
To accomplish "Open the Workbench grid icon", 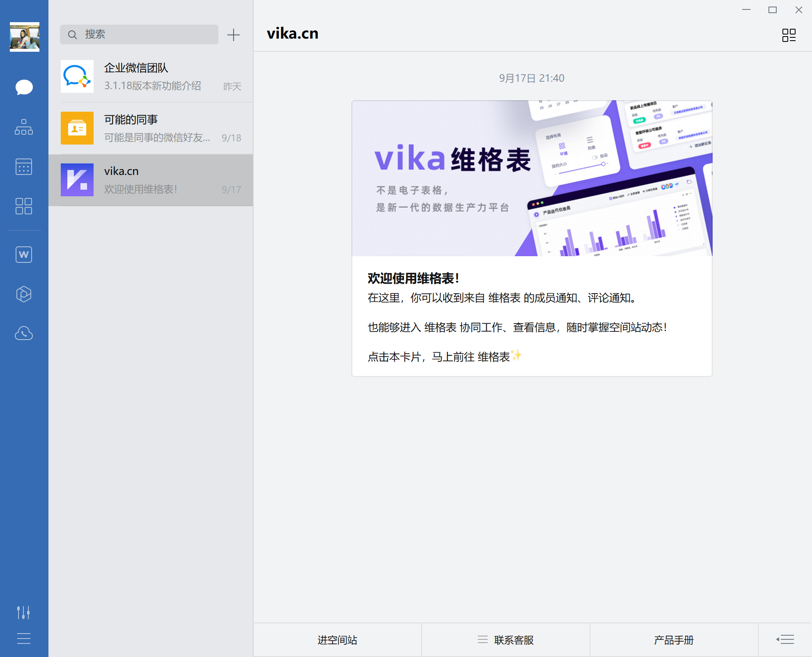I will tap(24, 206).
